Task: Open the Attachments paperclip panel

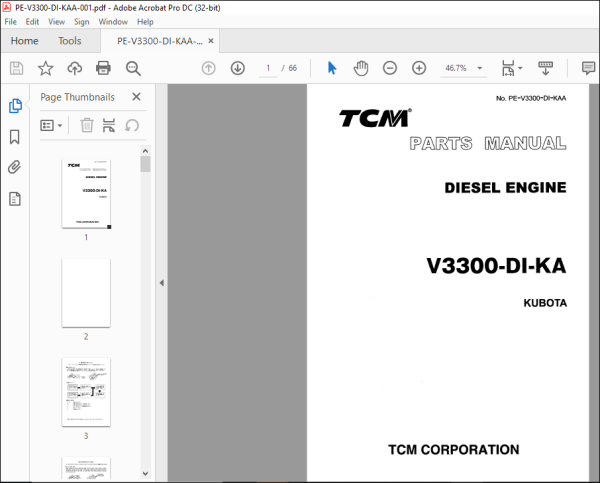Action: pos(15,167)
